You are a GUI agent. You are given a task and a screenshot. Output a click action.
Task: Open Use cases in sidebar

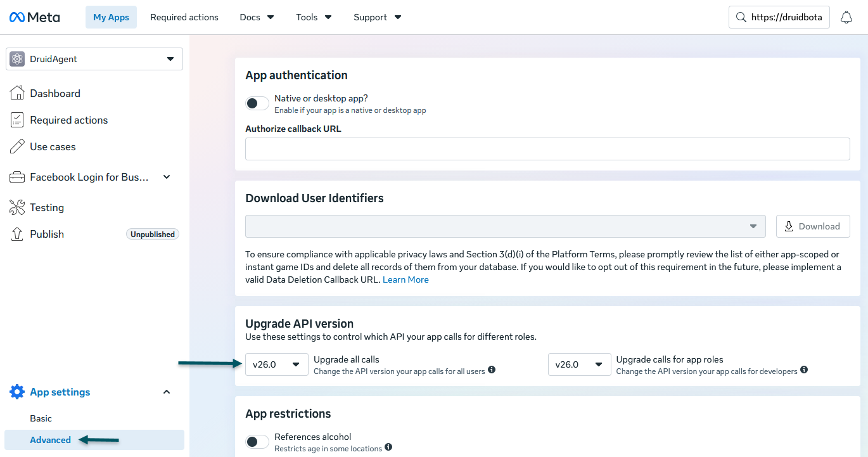tap(53, 146)
